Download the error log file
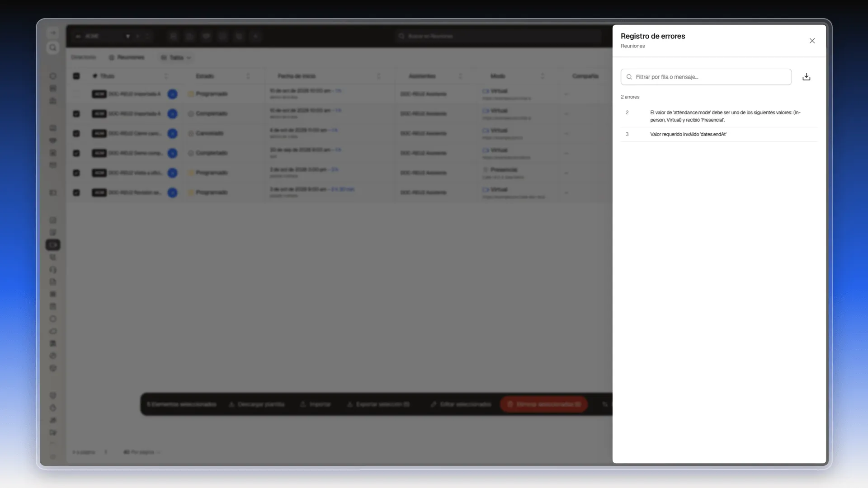This screenshot has width=868, height=488. [806, 77]
